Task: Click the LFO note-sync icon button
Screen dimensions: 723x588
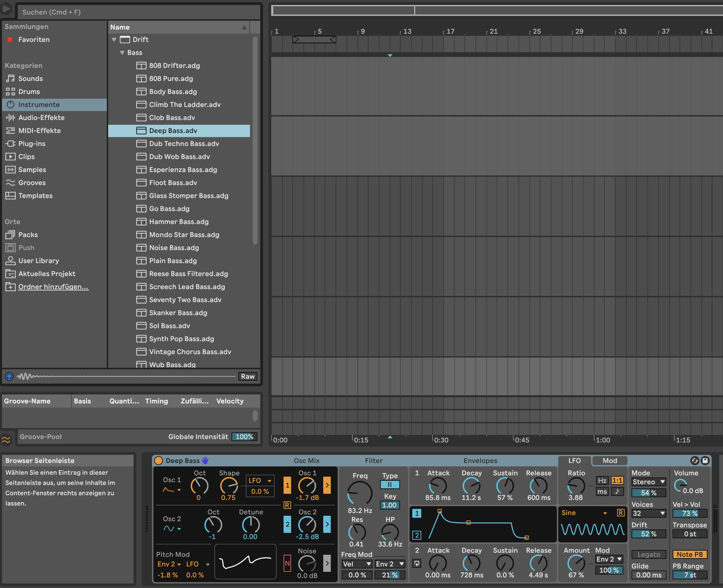Action: coord(617,492)
